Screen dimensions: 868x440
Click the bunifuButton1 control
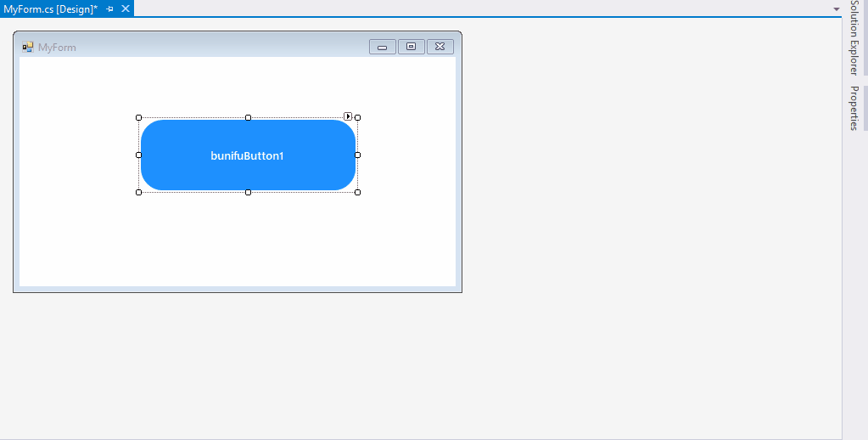click(x=248, y=155)
